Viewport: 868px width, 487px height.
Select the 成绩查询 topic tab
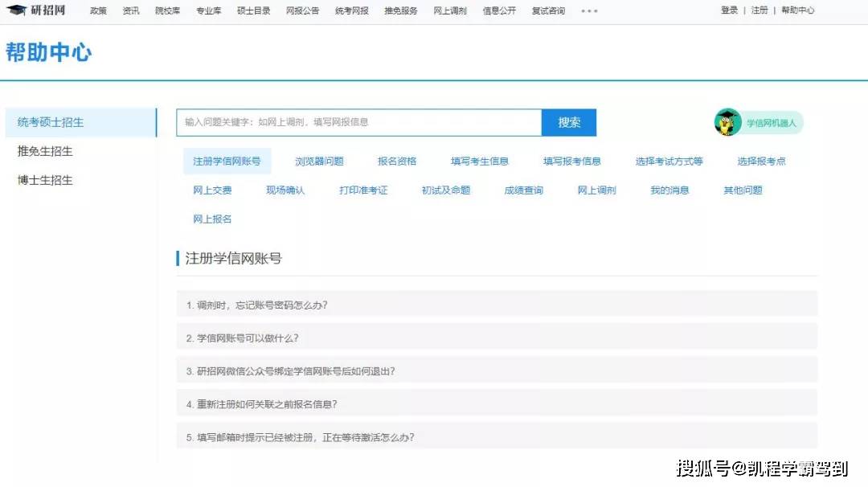[523, 190]
